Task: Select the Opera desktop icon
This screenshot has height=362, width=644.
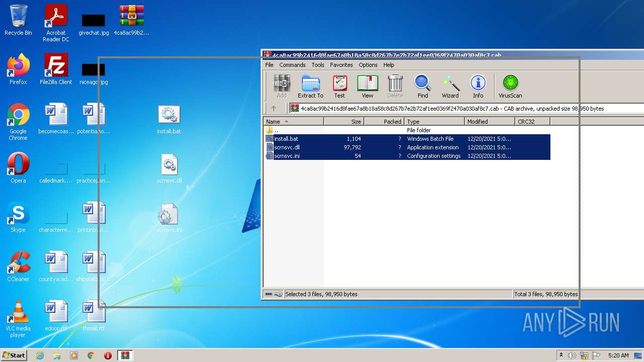Action: point(18,168)
